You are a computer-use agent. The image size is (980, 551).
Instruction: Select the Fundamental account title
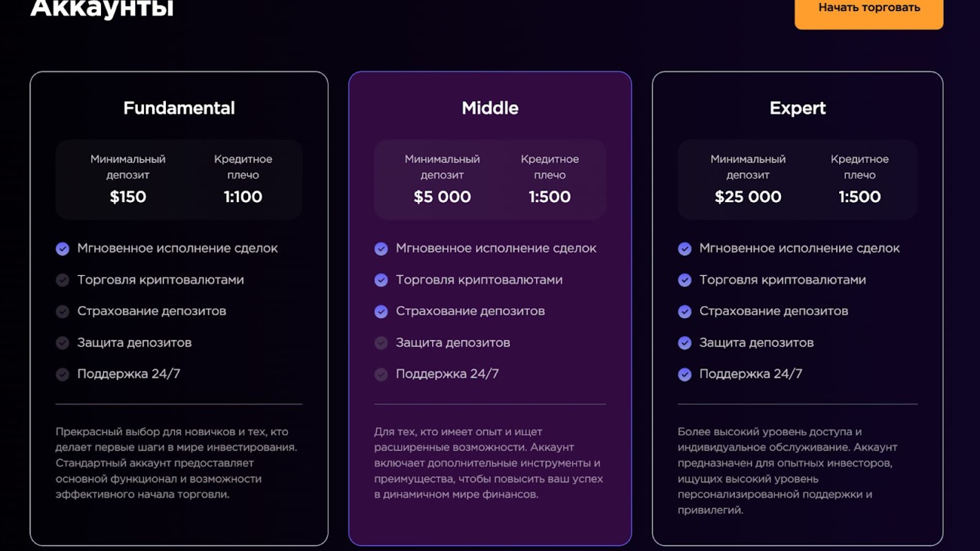(179, 108)
